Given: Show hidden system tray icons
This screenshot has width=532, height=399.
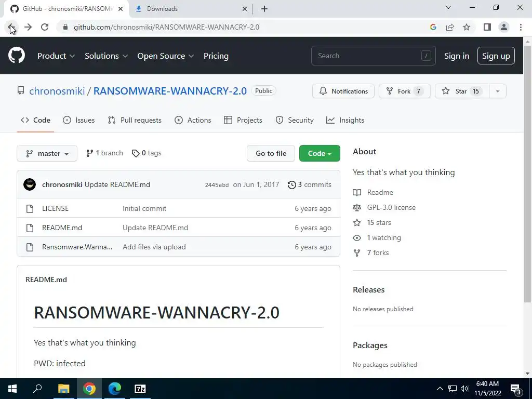Looking at the screenshot, I should pyautogui.click(x=440, y=389).
